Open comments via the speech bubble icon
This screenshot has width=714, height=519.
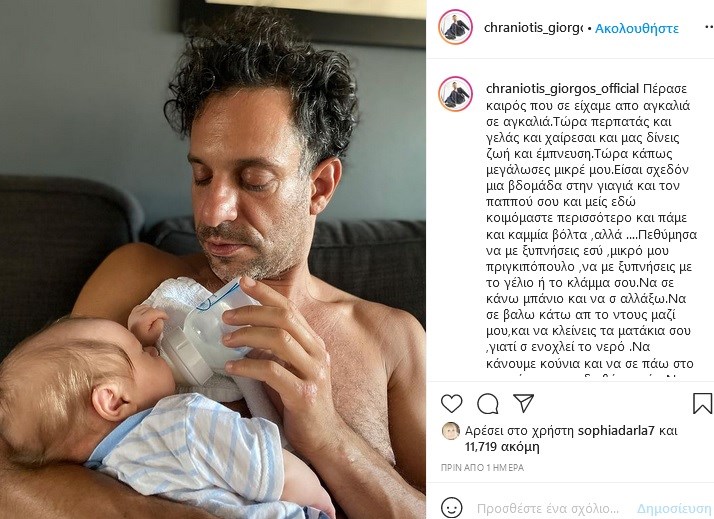pos(487,403)
